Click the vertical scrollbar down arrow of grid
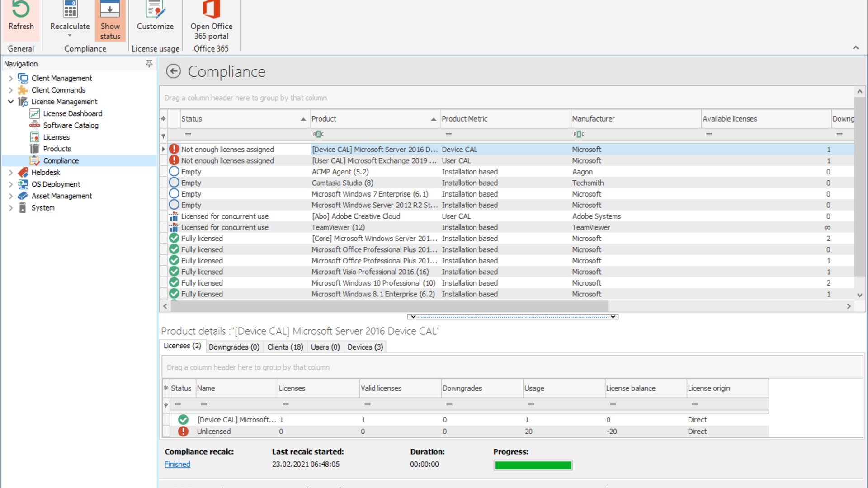The width and height of the screenshot is (868, 488). [859, 295]
